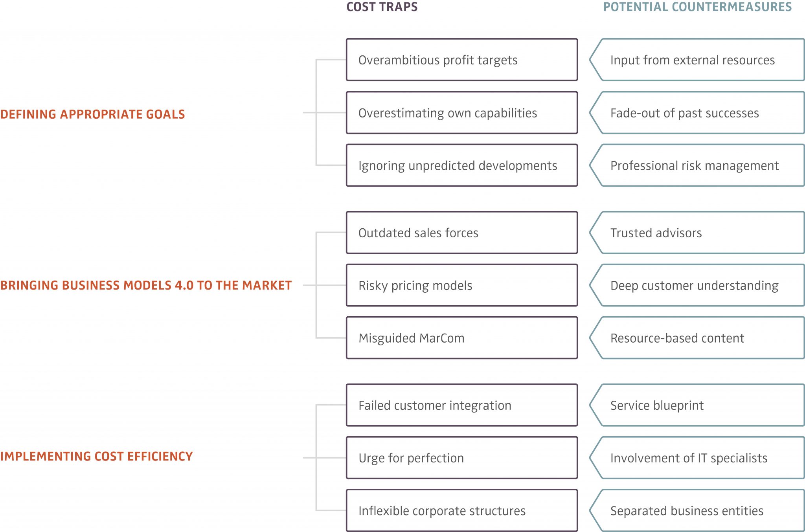
Task: Click the "Risky pricing models" box
Action: [461, 285]
